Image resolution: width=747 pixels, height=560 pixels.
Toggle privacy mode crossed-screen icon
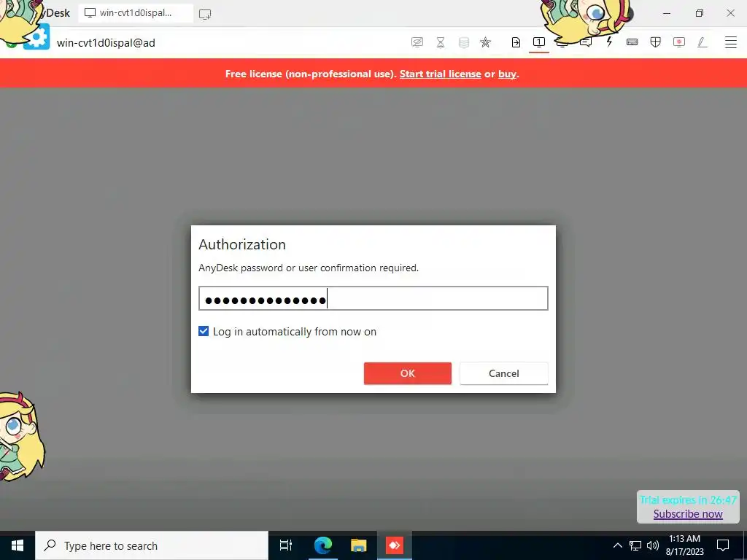417,42
